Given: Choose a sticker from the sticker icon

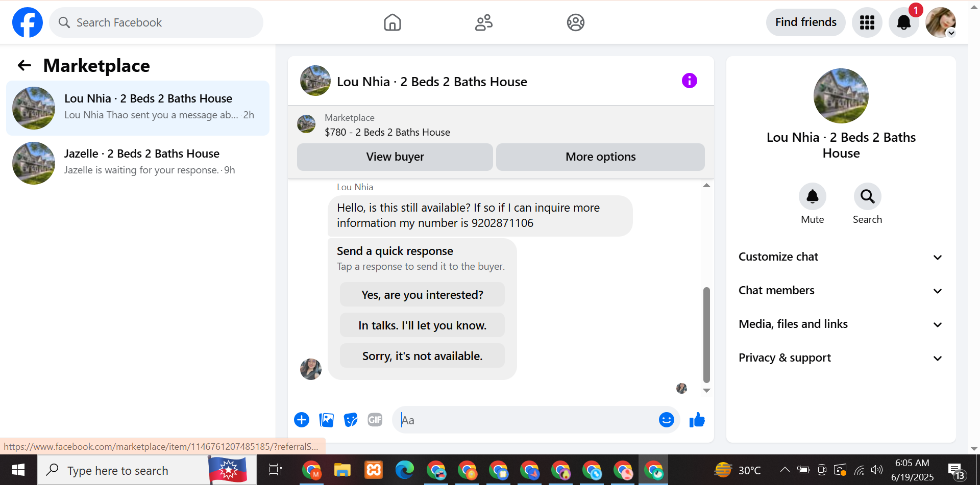Looking at the screenshot, I should click(x=351, y=420).
